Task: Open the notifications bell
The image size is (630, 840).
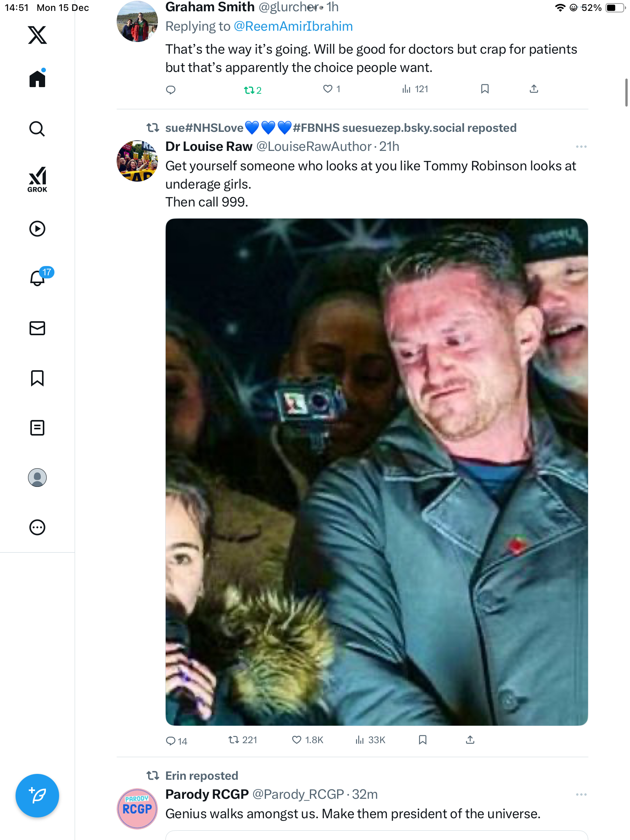Action: 38,278
